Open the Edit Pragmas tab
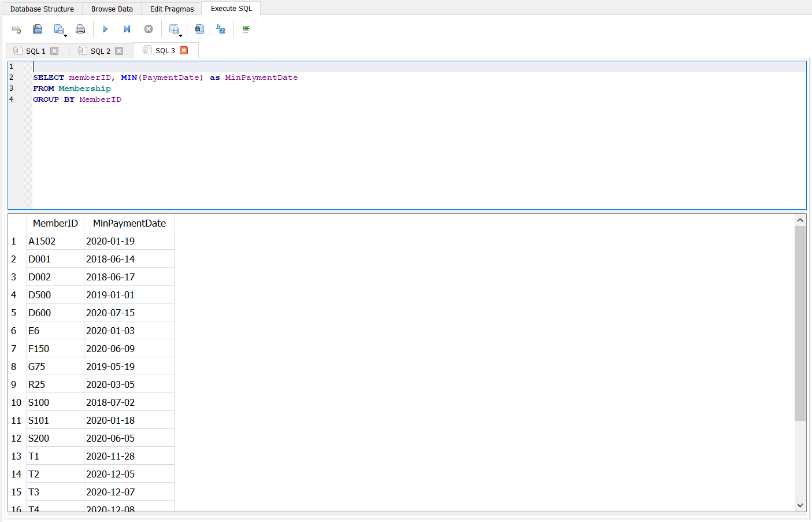This screenshot has width=812, height=522. 172,9
